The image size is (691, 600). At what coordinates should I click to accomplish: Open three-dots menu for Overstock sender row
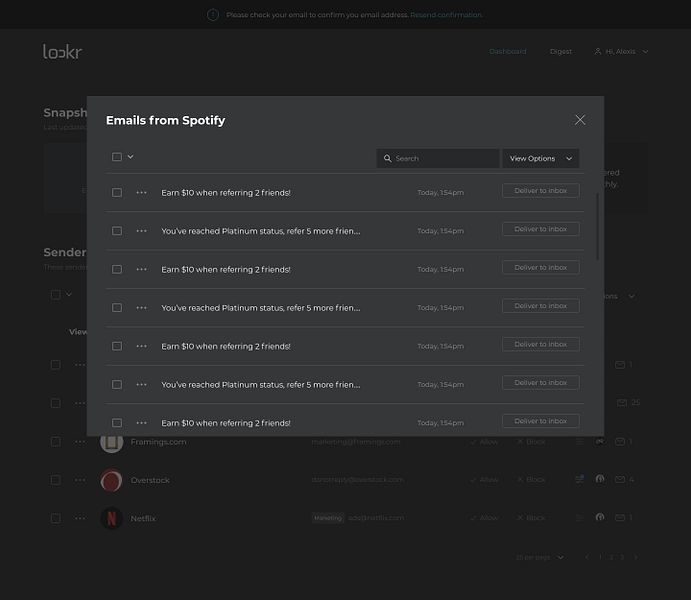tap(80, 480)
